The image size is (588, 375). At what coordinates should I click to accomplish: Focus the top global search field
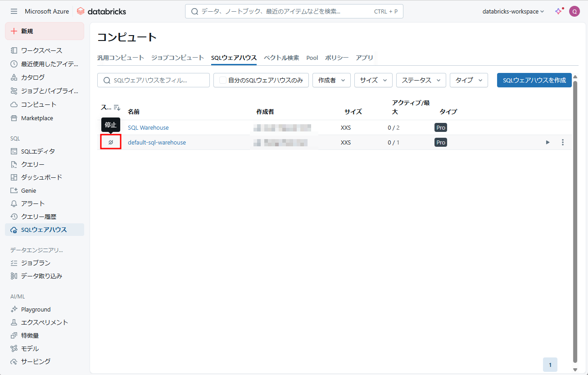click(x=294, y=11)
